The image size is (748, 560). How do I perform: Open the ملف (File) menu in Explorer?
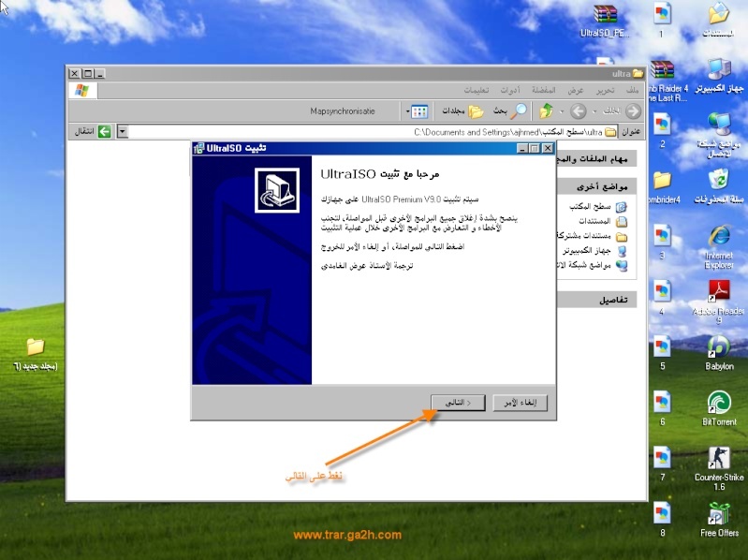(x=633, y=90)
